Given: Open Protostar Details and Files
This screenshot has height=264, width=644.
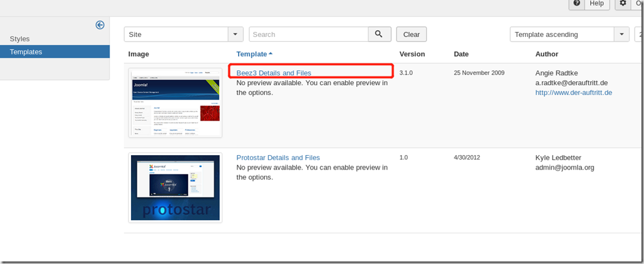Looking at the screenshot, I should point(278,158).
